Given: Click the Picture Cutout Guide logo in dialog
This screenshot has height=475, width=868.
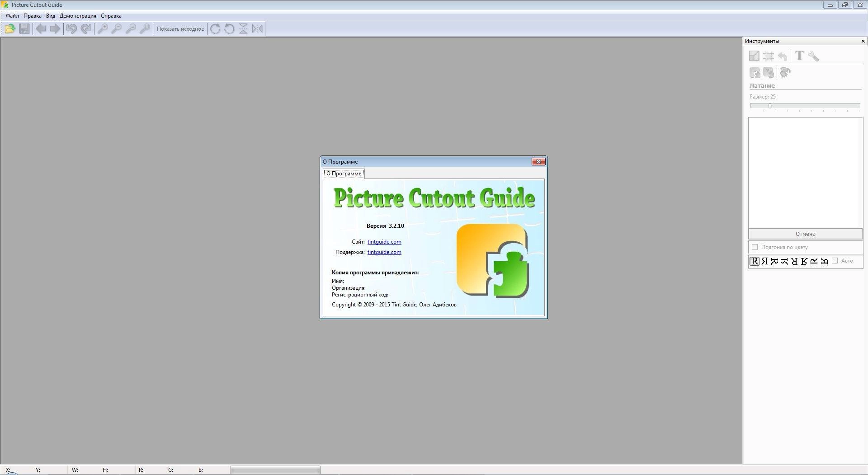Looking at the screenshot, I should point(493,261).
